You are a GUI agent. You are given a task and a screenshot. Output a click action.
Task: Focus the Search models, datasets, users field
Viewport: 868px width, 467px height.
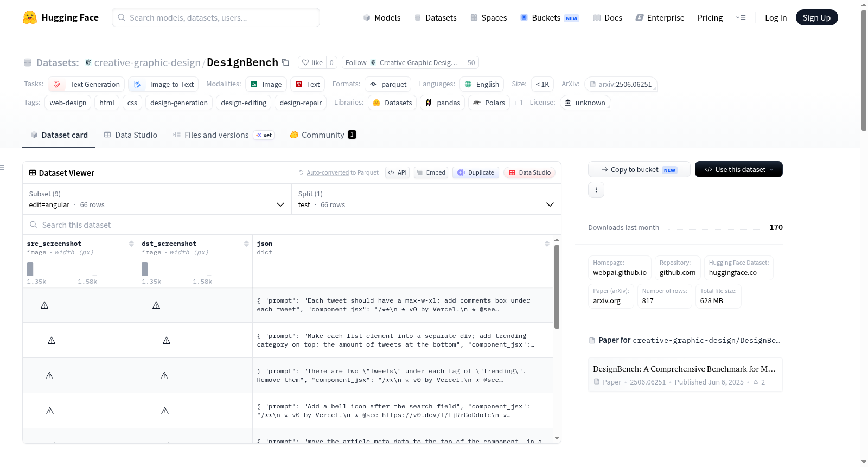pyautogui.click(x=216, y=17)
